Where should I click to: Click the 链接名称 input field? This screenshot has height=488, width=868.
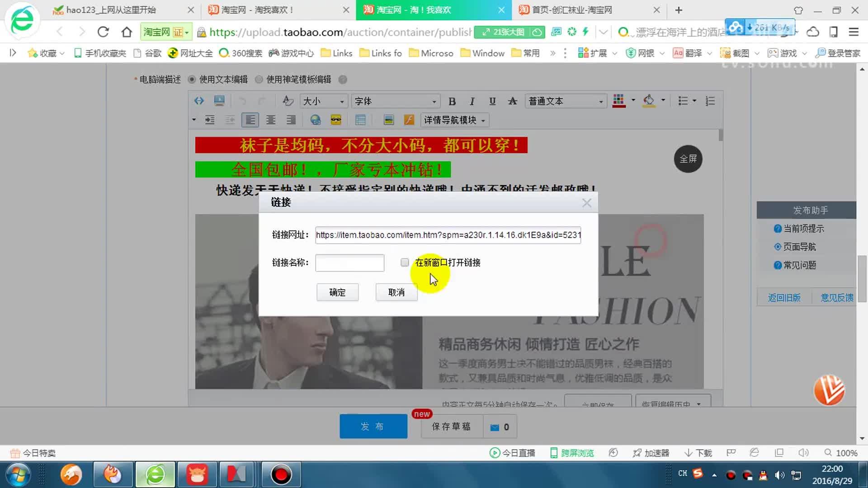pos(349,263)
